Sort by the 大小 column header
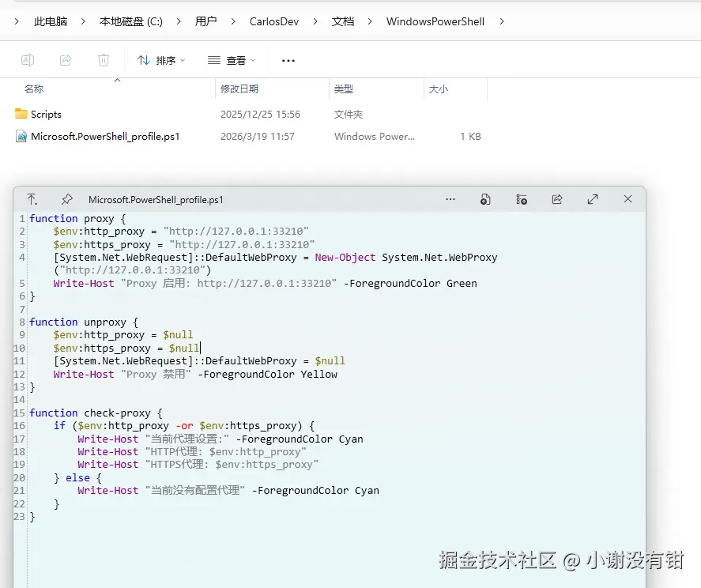This screenshot has width=701, height=588. pyautogui.click(x=438, y=89)
